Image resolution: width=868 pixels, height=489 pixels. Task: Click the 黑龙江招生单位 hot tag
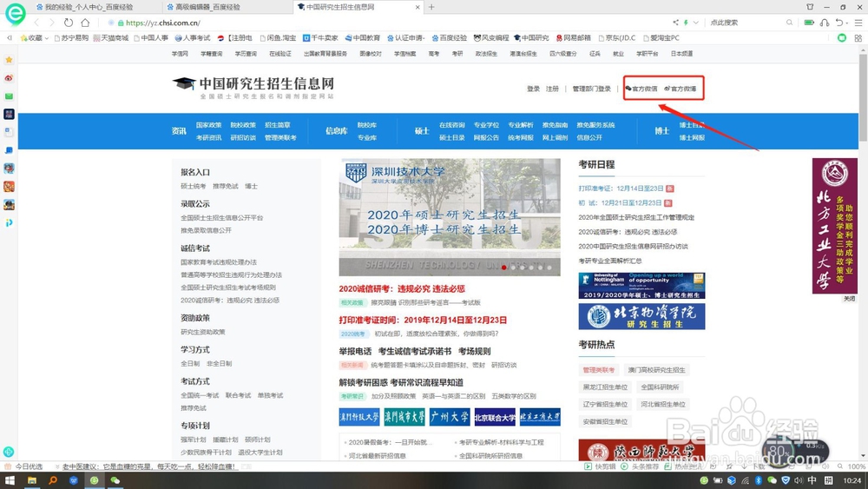pos(605,387)
